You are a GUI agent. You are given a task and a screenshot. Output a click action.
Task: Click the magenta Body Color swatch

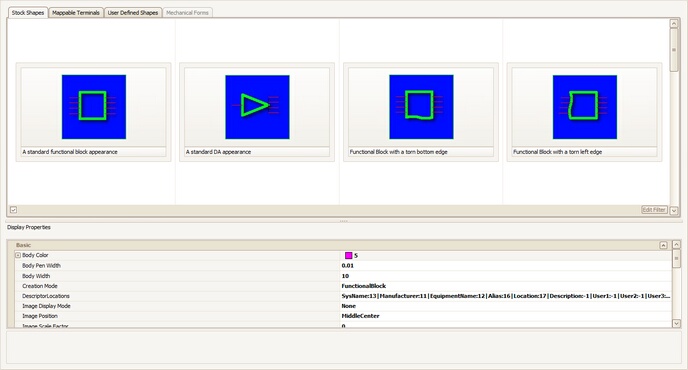[x=348, y=255]
